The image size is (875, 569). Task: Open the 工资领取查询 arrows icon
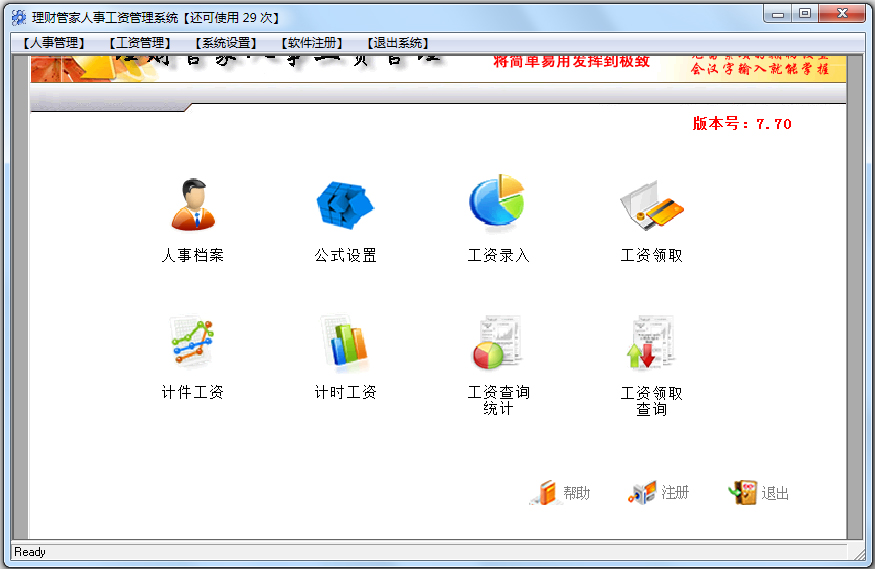click(x=651, y=342)
